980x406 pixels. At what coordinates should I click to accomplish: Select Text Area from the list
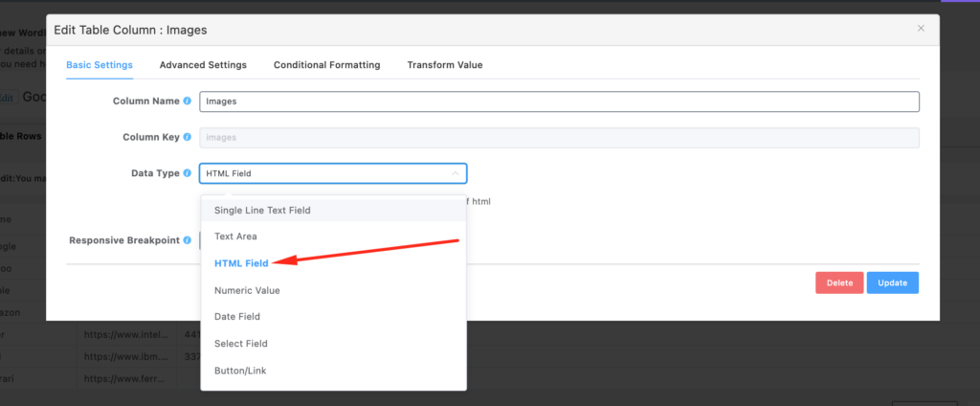tap(235, 237)
